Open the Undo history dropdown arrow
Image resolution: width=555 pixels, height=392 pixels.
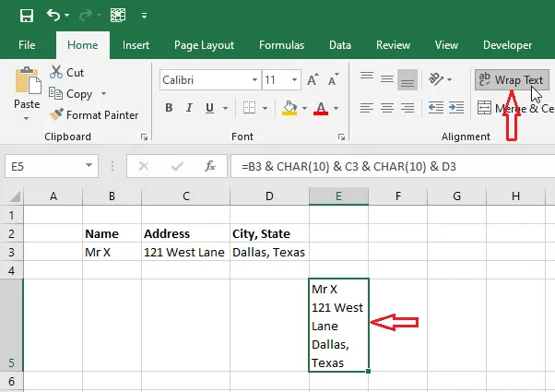click(x=67, y=16)
